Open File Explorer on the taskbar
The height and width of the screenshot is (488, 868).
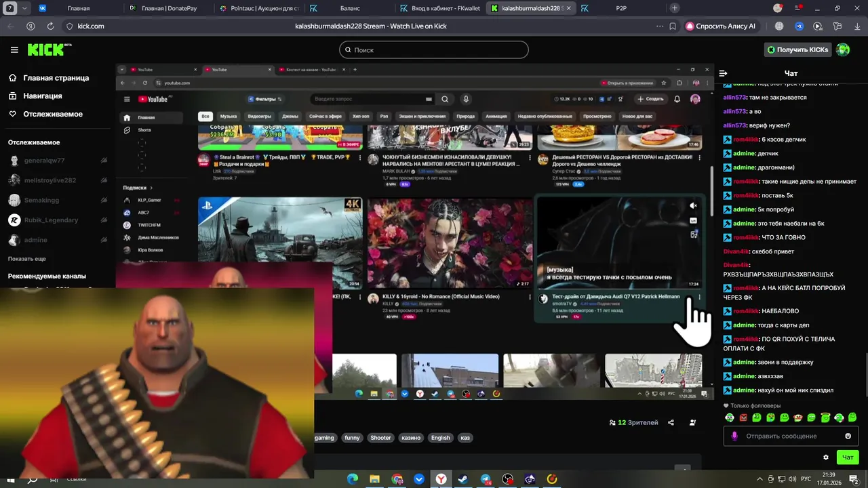(374, 479)
